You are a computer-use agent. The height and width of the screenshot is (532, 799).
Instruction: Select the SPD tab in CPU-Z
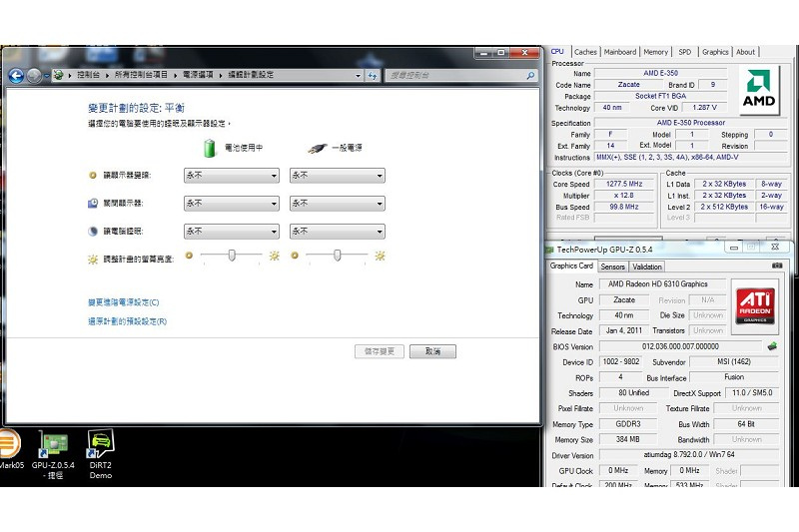tap(685, 52)
